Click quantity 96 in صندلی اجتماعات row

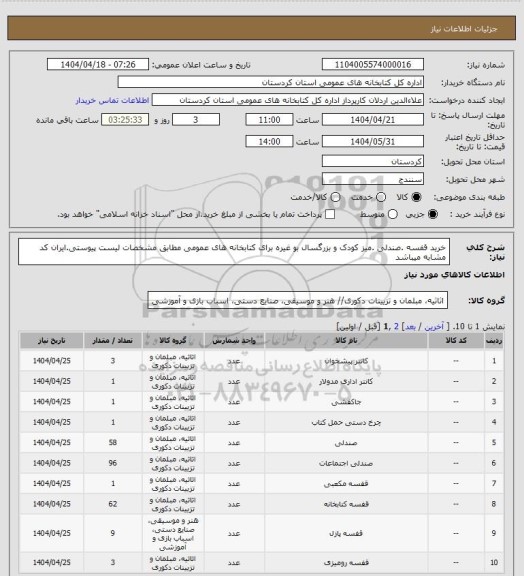pyautogui.click(x=113, y=463)
